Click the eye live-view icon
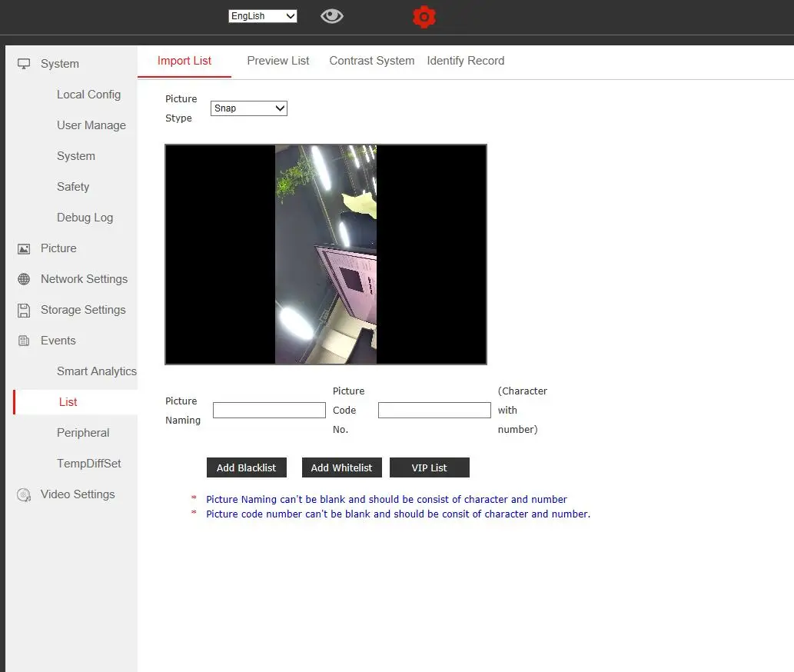Viewport: 794px width, 672px height. (x=332, y=16)
